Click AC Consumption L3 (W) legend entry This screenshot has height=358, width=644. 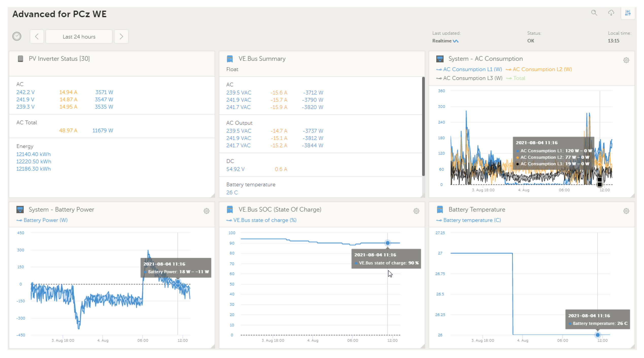pos(472,78)
